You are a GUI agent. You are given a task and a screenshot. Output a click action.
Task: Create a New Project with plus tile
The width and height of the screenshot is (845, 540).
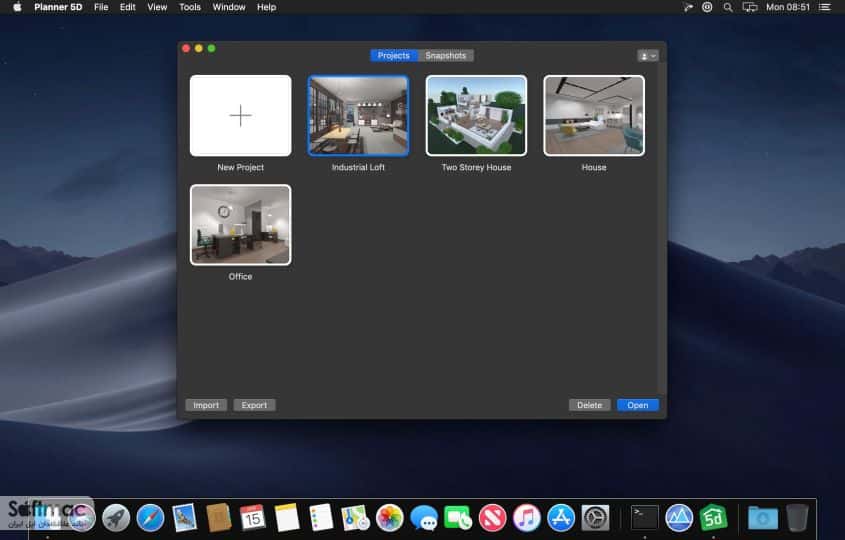point(240,115)
